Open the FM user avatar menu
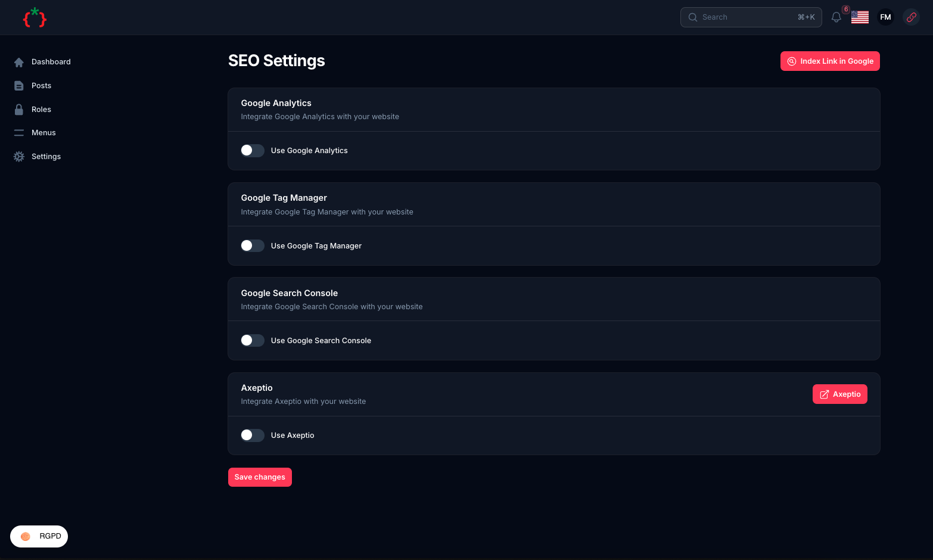The image size is (933, 560). click(x=886, y=17)
